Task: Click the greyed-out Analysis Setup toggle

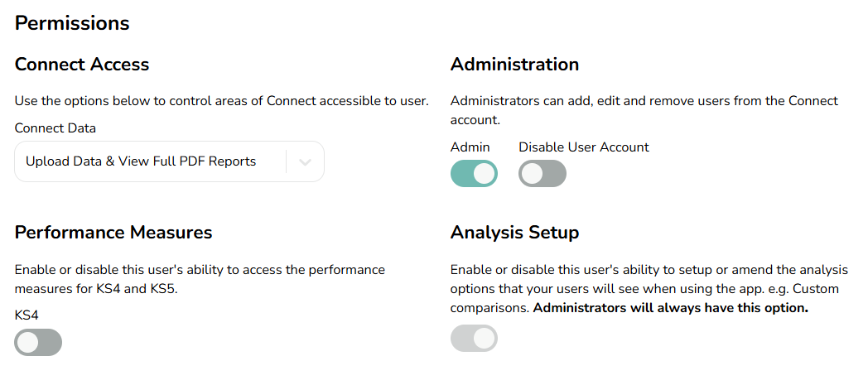Action: tap(474, 339)
